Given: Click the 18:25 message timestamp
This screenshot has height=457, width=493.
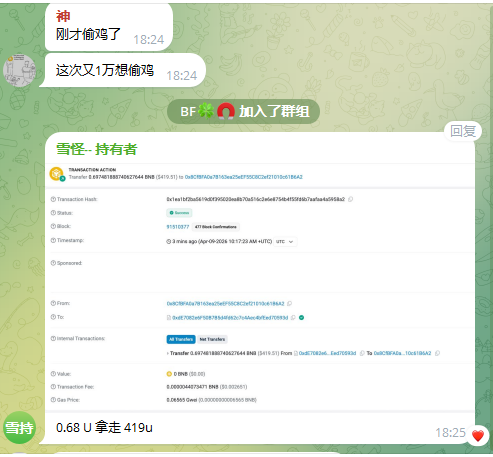Looking at the screenshot, I should pyautogui.click(x=450, y=433).
